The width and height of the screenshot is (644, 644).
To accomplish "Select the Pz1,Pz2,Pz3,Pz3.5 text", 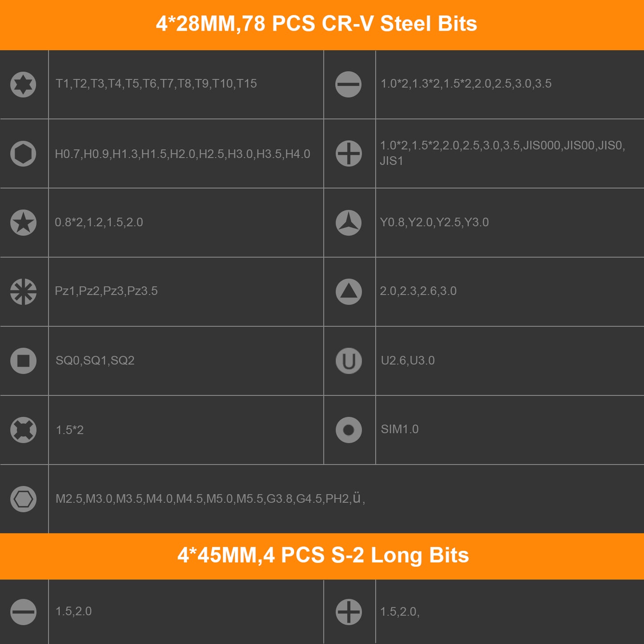I will (106, 291).
